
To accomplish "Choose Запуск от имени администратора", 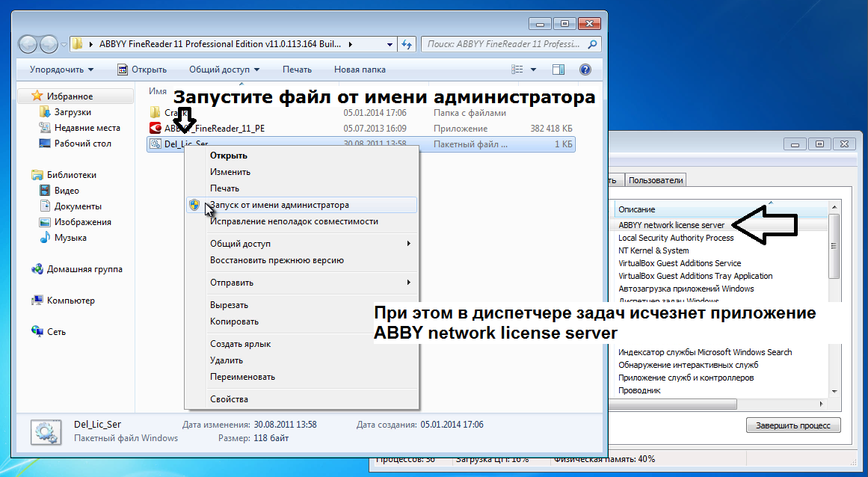I will pos(301,205).
